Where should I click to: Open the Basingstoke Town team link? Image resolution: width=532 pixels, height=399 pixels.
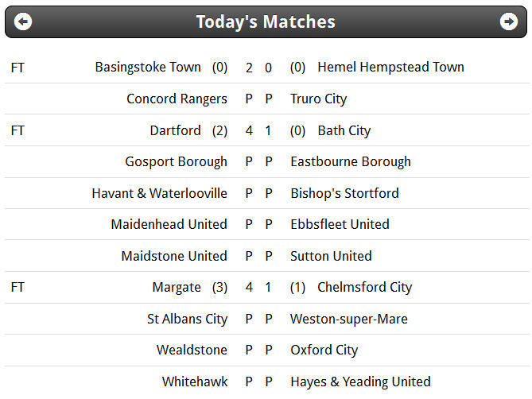point(148,68)
